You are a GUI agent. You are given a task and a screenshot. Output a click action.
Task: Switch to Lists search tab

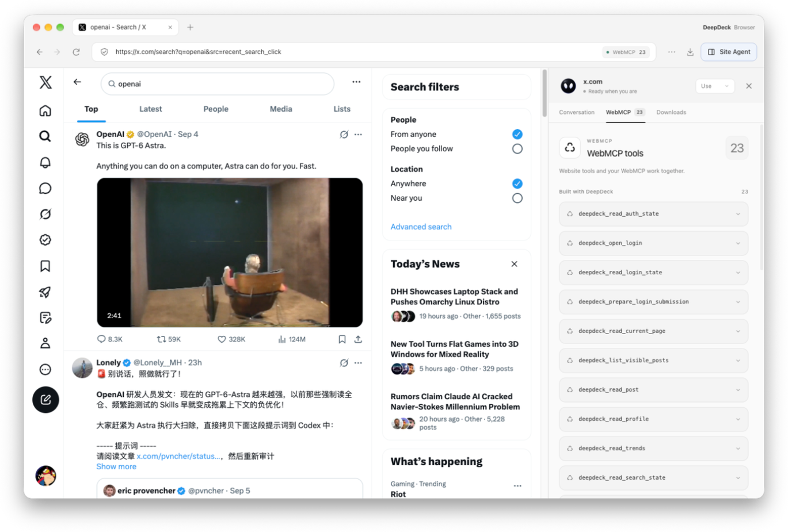click(342, 109)
